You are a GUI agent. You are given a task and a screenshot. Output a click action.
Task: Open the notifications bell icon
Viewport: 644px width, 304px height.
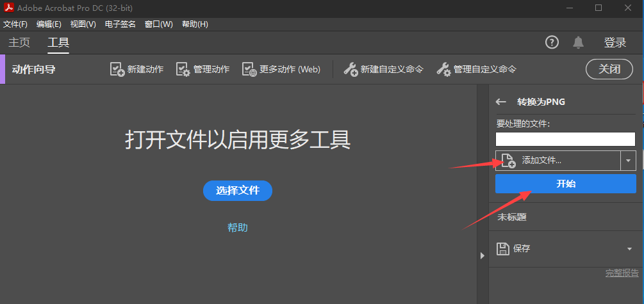(579, 42)
